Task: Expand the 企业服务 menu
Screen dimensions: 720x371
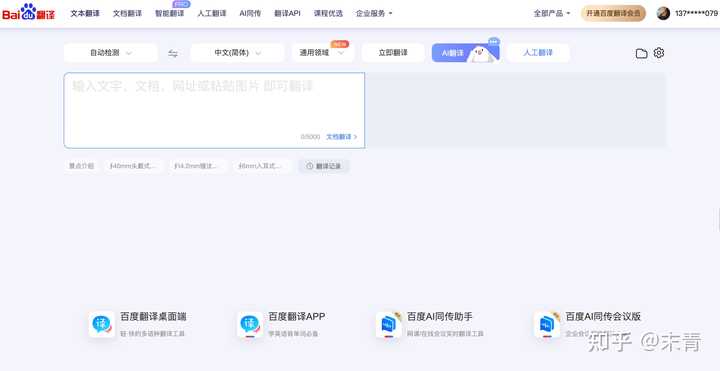Action: pyautogui.click(x=374, y=13)
